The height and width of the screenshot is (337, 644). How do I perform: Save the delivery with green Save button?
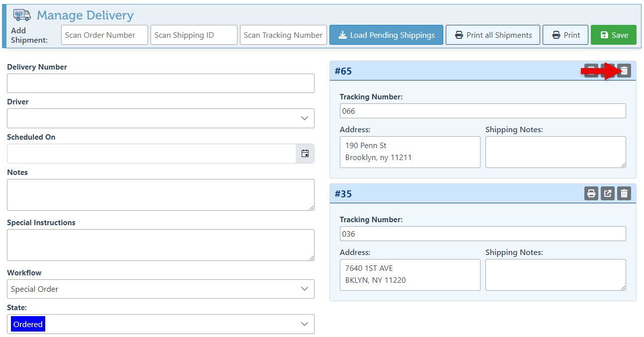[x=613, y=35]
